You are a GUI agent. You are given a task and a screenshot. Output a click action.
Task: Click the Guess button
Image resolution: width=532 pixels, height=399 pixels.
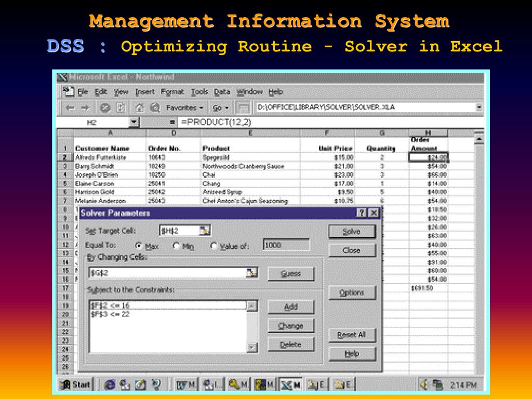click(291, 274)
